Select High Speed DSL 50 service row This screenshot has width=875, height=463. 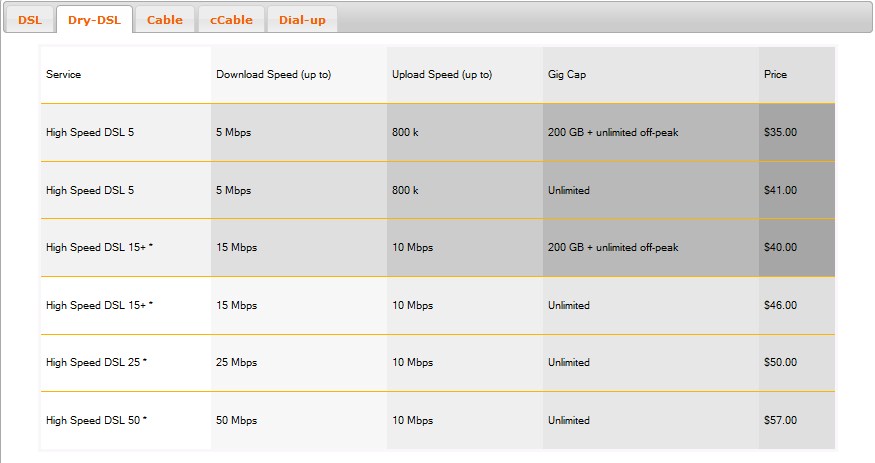pos(438,421)
